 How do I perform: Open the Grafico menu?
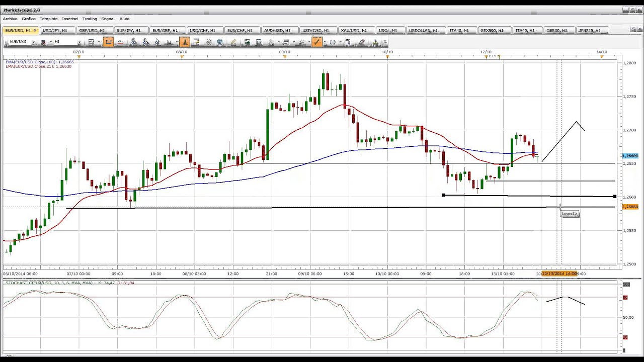click(x=29, y=19)
